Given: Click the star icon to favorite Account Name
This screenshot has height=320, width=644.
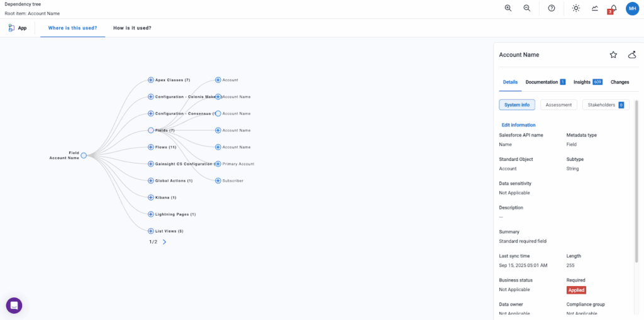Looking at the screenshot, I should pyautogui.click(x=613, y=55).
